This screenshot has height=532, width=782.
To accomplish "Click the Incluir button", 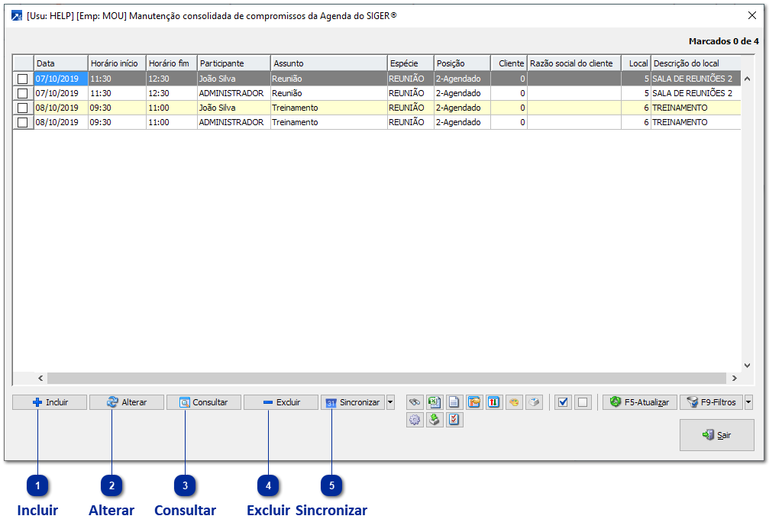I will coord(50,402).
